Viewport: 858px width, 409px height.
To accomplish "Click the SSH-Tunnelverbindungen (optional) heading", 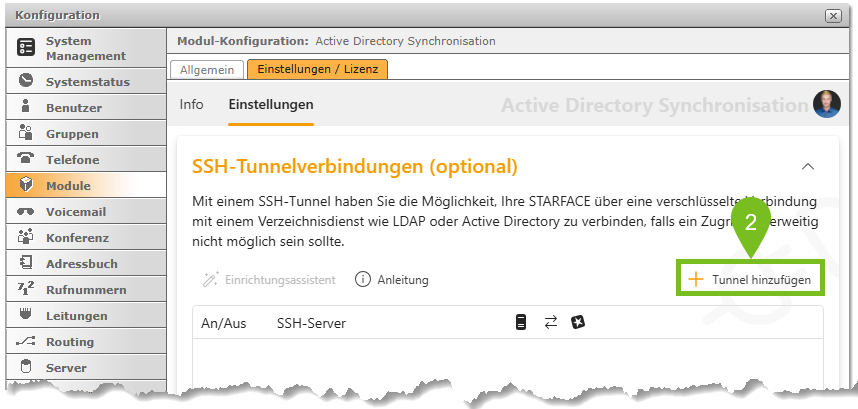I will coord(355,166).
